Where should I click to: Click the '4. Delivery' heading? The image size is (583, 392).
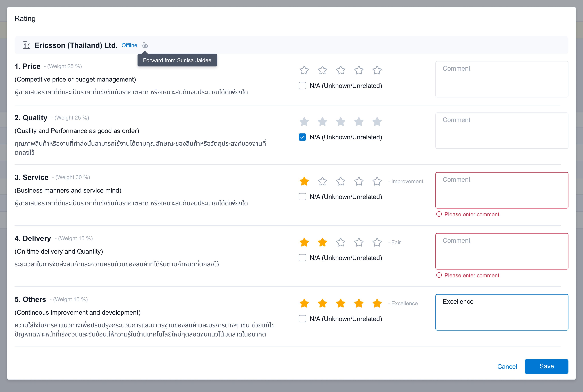pyautogui.click(x=33, y=238)
